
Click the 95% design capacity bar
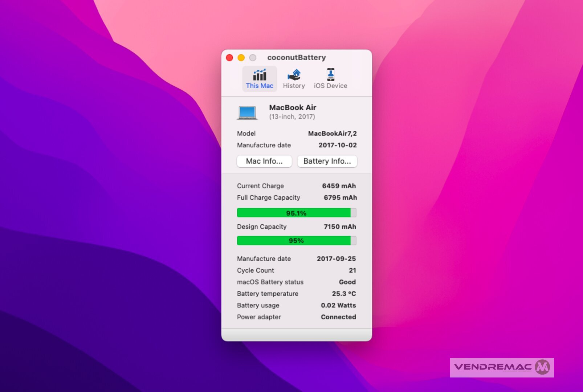296,241
